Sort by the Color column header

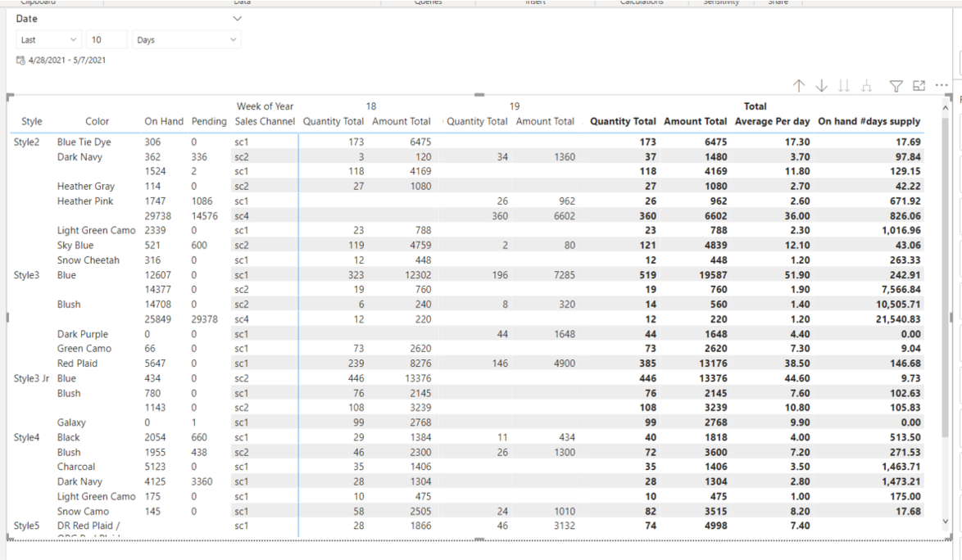point(97,121)
